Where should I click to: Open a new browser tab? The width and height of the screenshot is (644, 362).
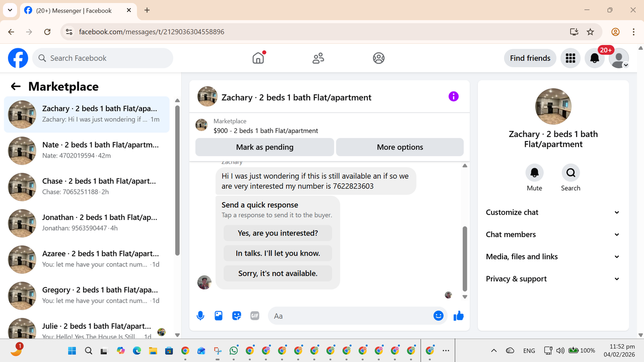147,10
